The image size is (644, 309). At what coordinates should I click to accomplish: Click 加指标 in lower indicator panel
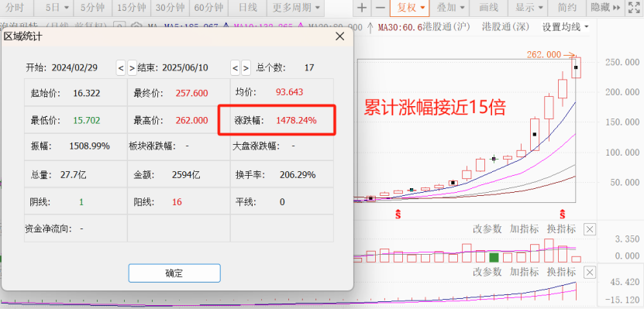point(524,272)
